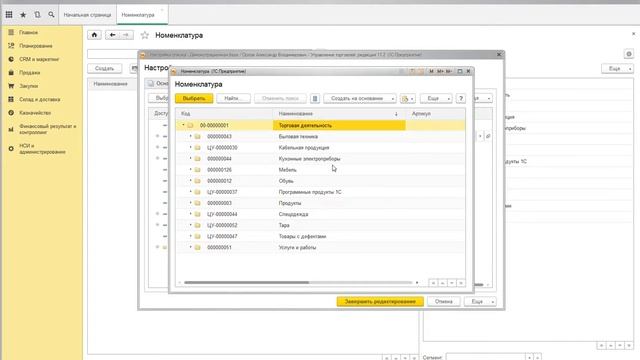Open Закупки section in sidebar
The width and height of the screenshot is (640, 360).
coord(29,86)
